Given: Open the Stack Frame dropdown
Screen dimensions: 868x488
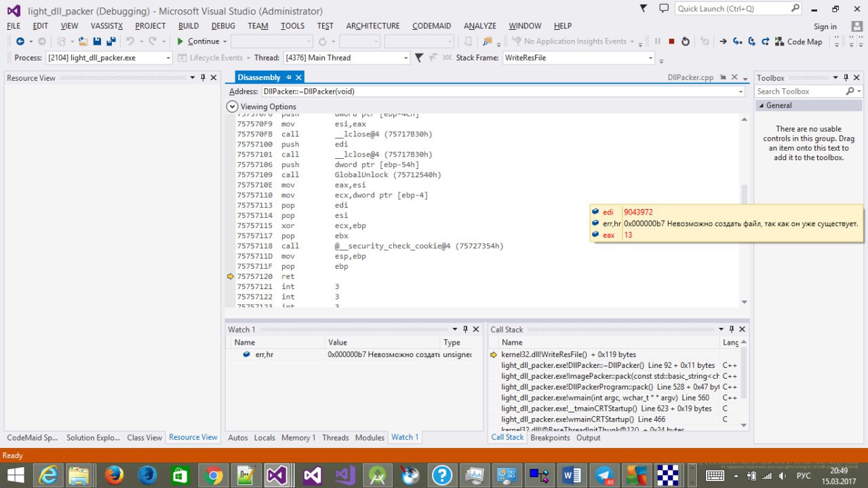Looking at the screenshot, I should (x=650, y=58).
